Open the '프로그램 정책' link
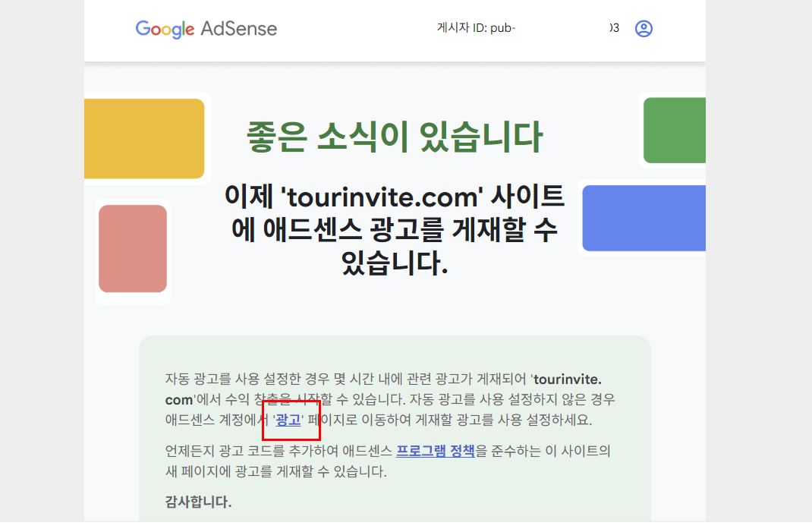 pos(436,451)
